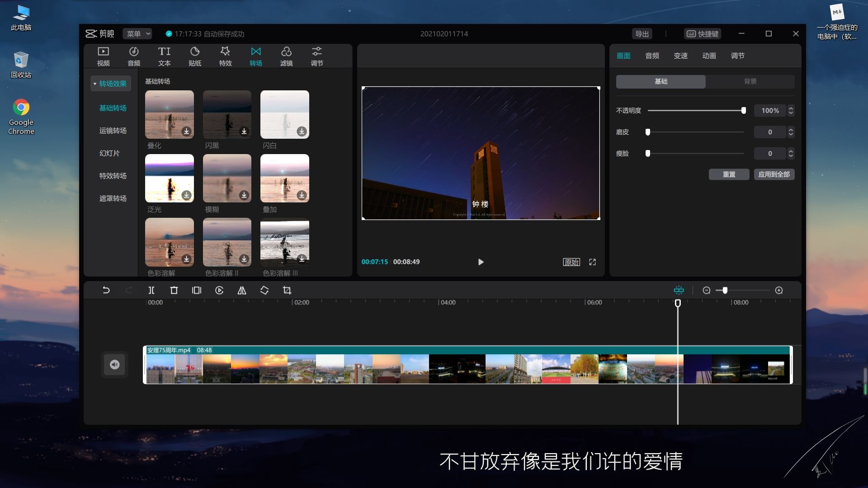
Task: Select 幻灯片 category
Action: 109,153
